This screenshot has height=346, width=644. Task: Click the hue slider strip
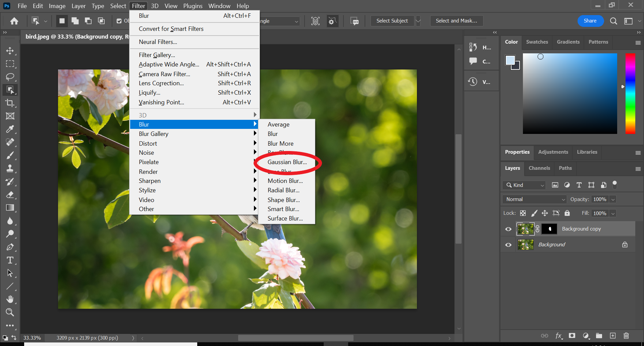coord(630,94)
